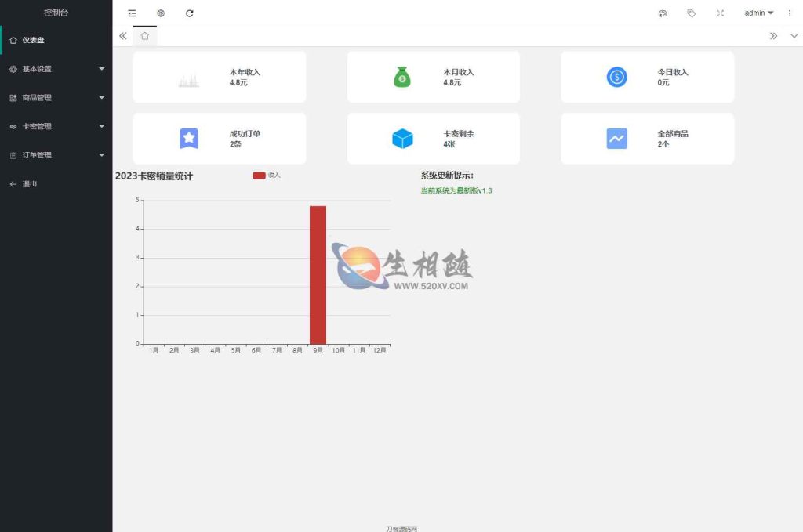Click the refresh icon in the top toolbar
Image resolution: width=803 pixels, height=532 pixels.
tap(189, 13)
